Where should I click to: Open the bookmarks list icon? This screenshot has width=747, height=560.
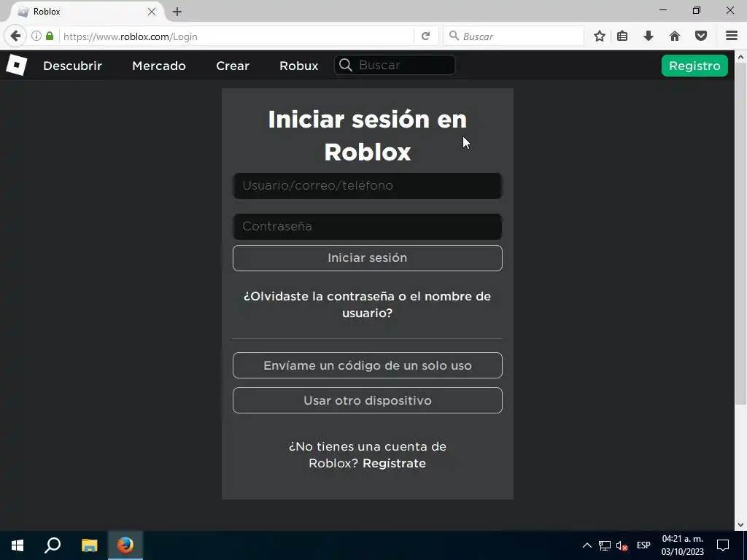click(x=622, y=36)
